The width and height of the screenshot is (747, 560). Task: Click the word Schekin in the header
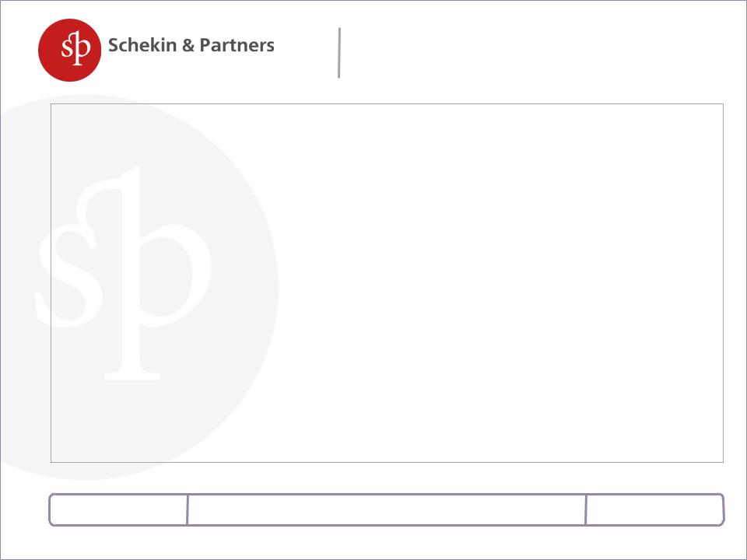click(142, 45)
